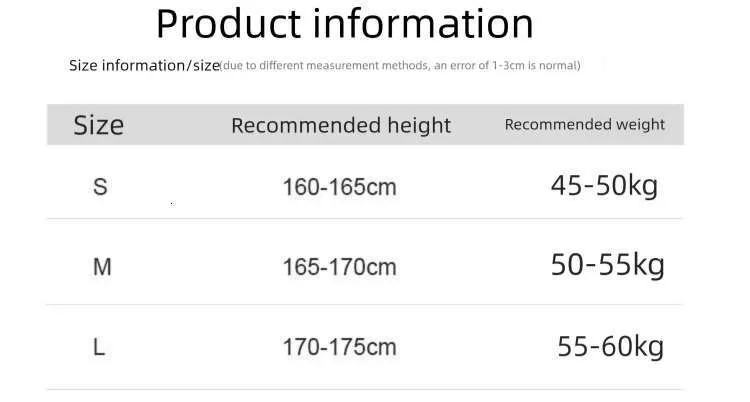Click the 165-170cm height cell

[x=339, y=267]
